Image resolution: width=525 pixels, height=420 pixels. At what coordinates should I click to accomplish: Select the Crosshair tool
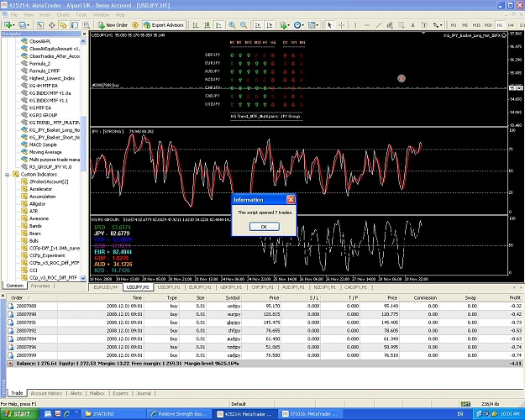(x=341, y=25)
